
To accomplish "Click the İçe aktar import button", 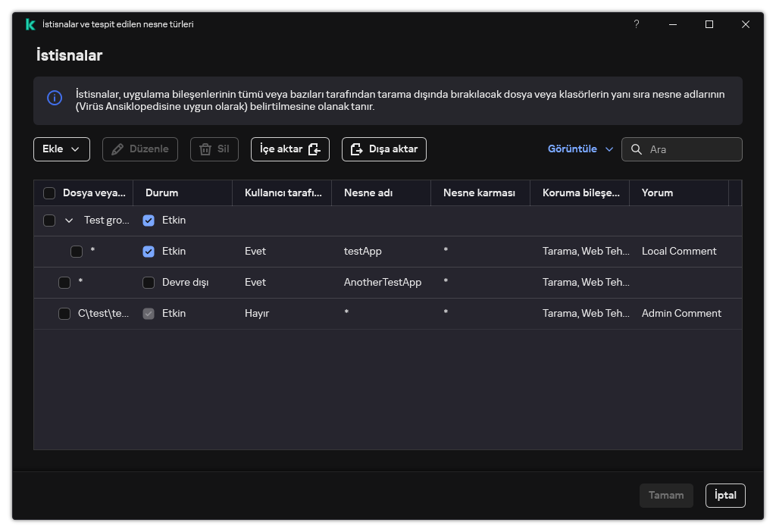I will [290, 149].
